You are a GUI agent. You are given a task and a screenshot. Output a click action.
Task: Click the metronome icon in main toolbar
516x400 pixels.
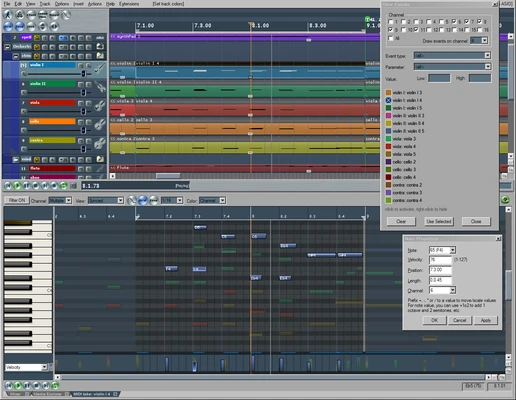pos(20,15)
